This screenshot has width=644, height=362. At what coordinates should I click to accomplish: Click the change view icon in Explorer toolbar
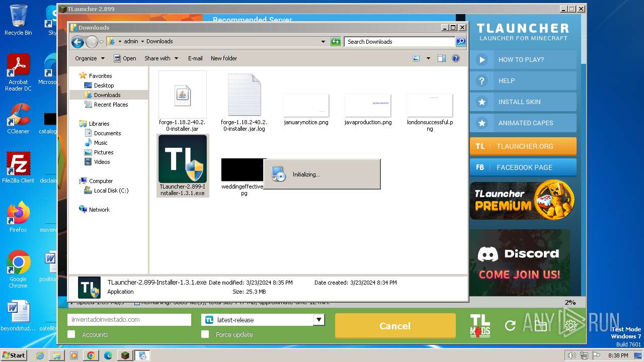point(416,58)
